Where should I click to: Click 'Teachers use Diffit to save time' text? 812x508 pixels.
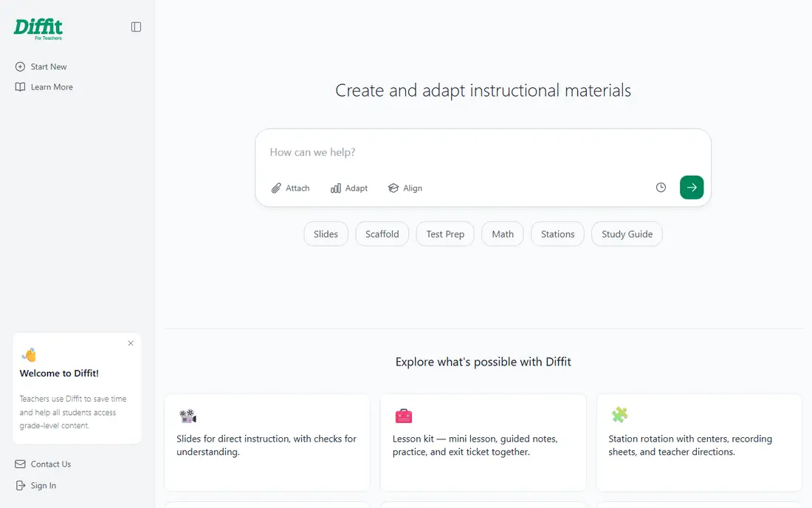(73, 399)
